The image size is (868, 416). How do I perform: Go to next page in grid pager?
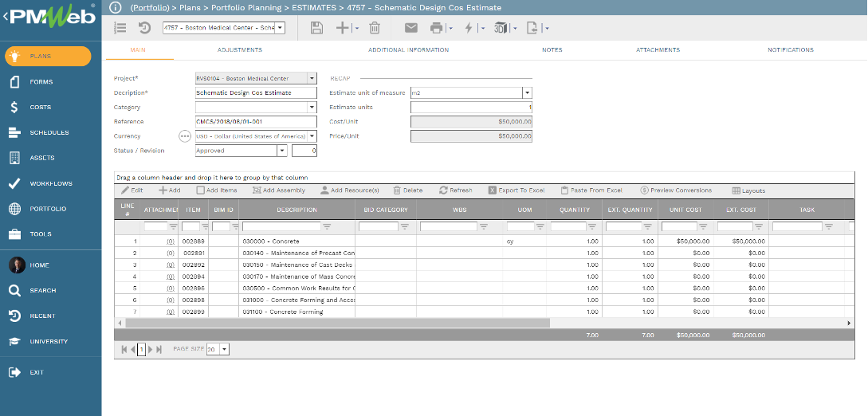pyautogui.click(x=150, y=350)
